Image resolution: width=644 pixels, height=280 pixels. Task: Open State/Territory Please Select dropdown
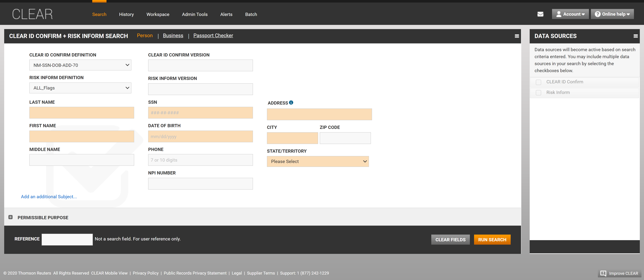[x=318, y=161]
